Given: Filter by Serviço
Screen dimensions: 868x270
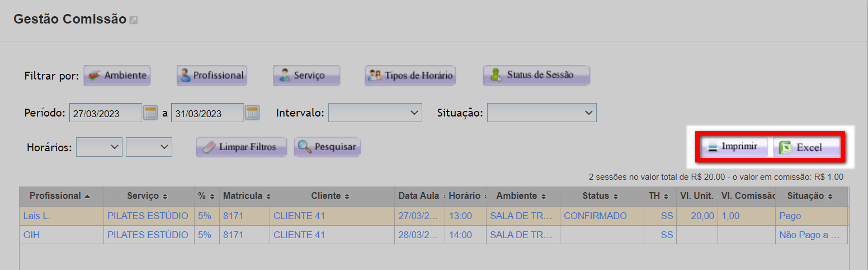Looking at the screenshot, I should (306, 76).
